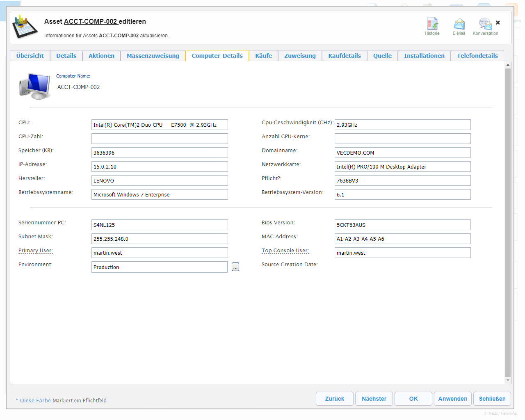Open the Konversation speech bubble icon
525x420 pixels.
pyautogui.click(x=485, y=24)
